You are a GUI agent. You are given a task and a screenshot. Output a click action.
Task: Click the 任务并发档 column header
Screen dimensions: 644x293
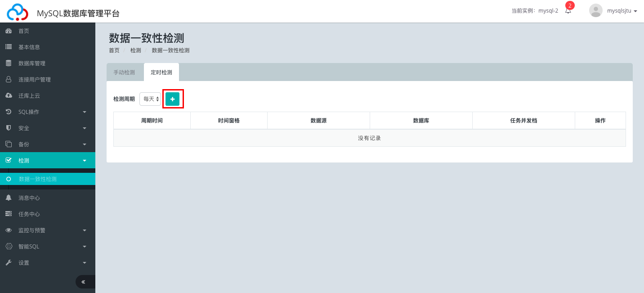[523, 121]
